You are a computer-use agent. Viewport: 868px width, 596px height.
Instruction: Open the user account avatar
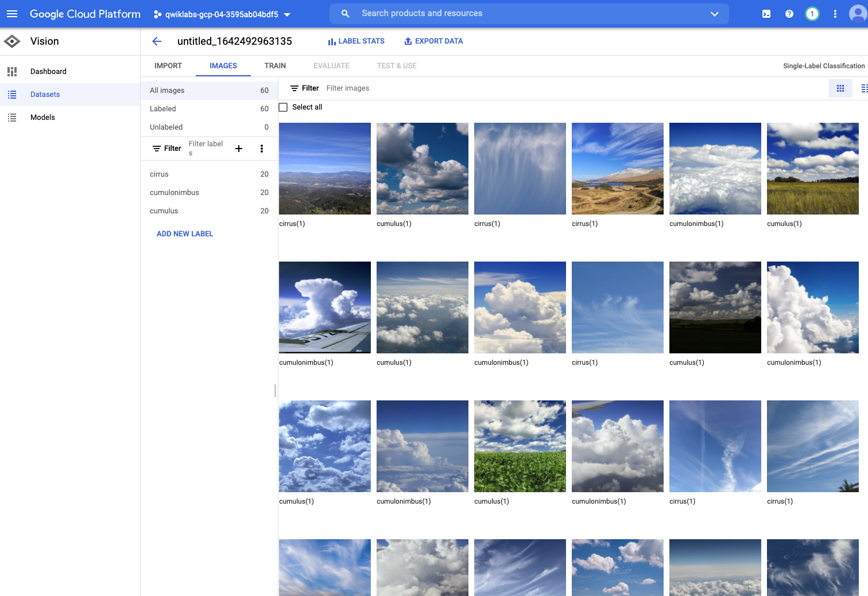click(858, 14)
